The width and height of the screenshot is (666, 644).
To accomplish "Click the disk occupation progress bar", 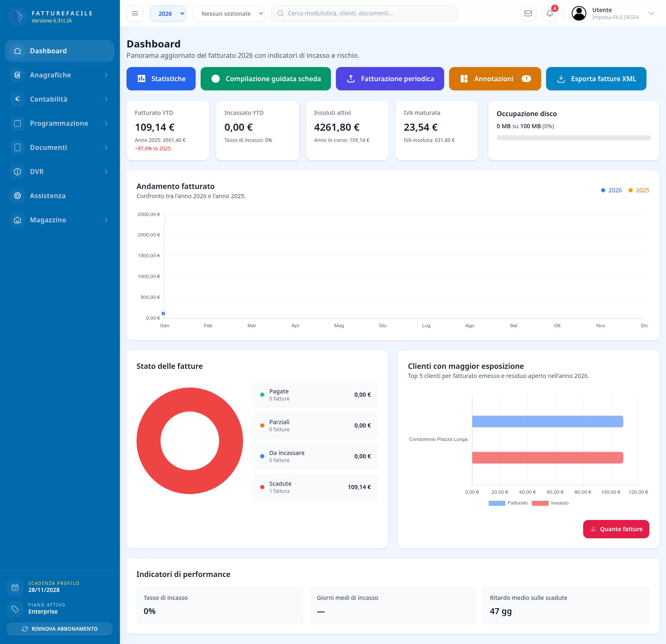I will (x=574, y=138).
